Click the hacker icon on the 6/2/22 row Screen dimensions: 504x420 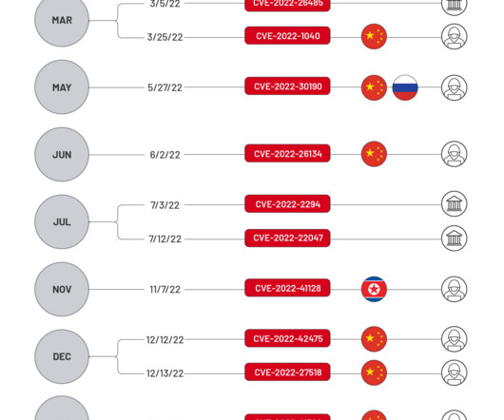click(455, 154)
